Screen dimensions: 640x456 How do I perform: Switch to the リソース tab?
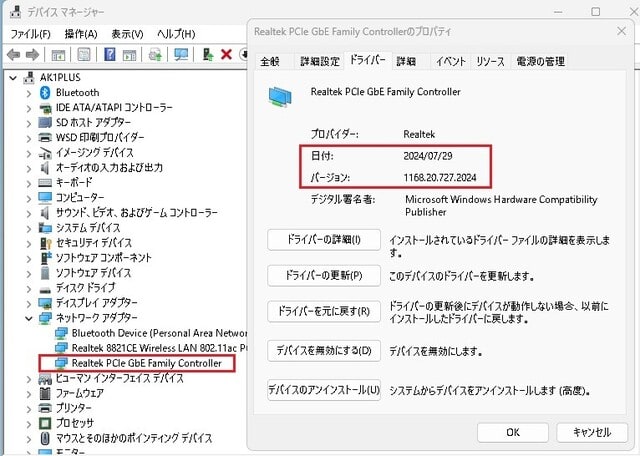(x=490, y=62)
